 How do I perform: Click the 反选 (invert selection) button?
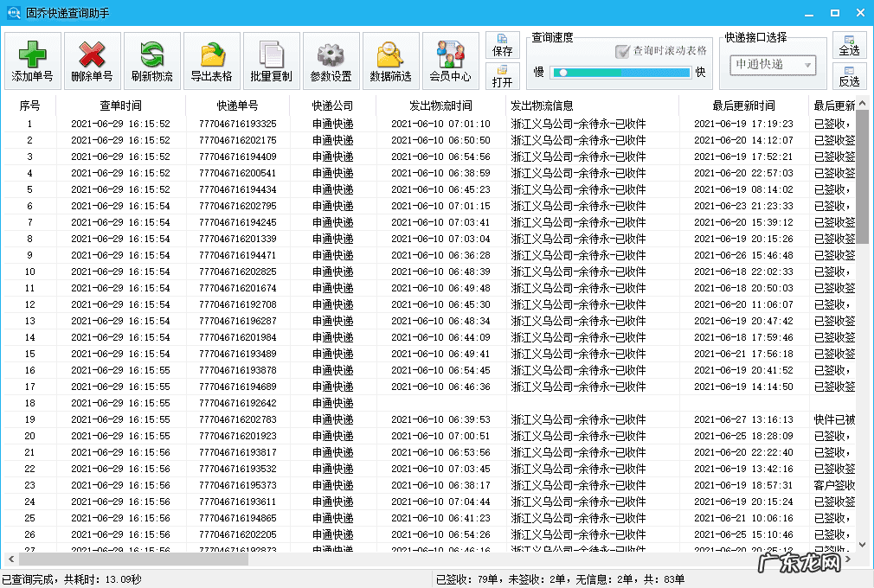point(849,79)
